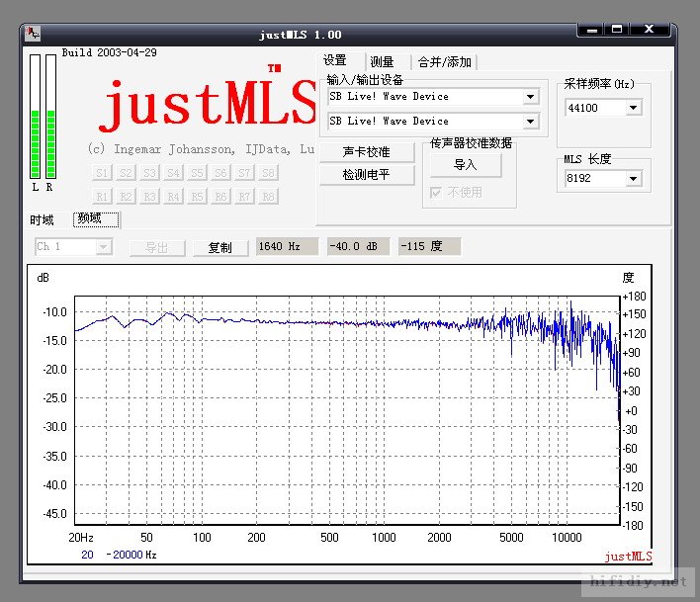The image size is (700, 602).
Task: Open the 合并/添加 tab
Action: point(444,62)
